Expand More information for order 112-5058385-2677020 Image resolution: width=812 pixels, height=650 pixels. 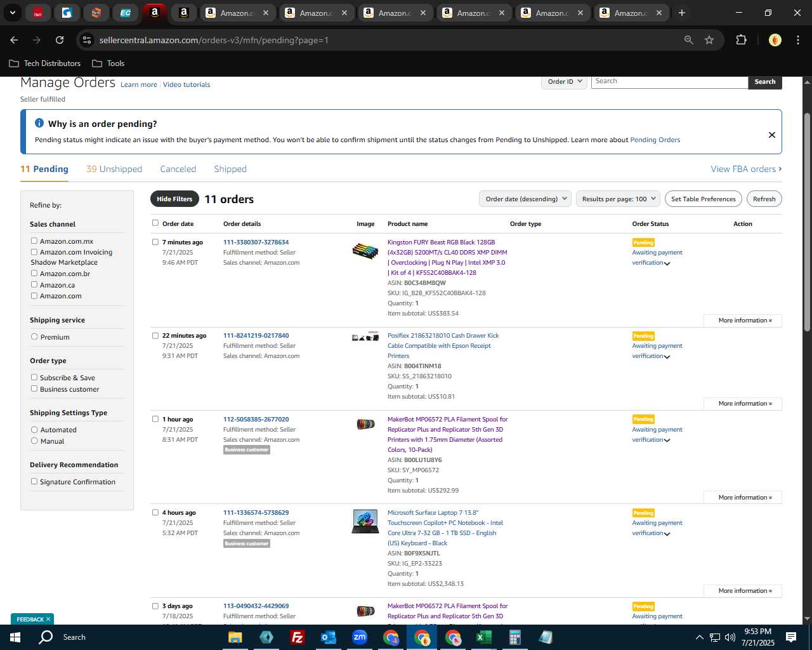click(743, 498)
